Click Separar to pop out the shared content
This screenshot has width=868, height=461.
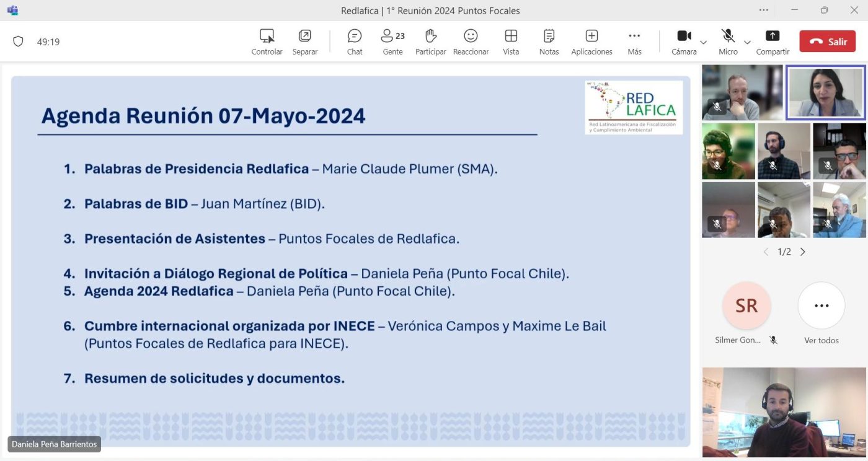pos(305,42)
